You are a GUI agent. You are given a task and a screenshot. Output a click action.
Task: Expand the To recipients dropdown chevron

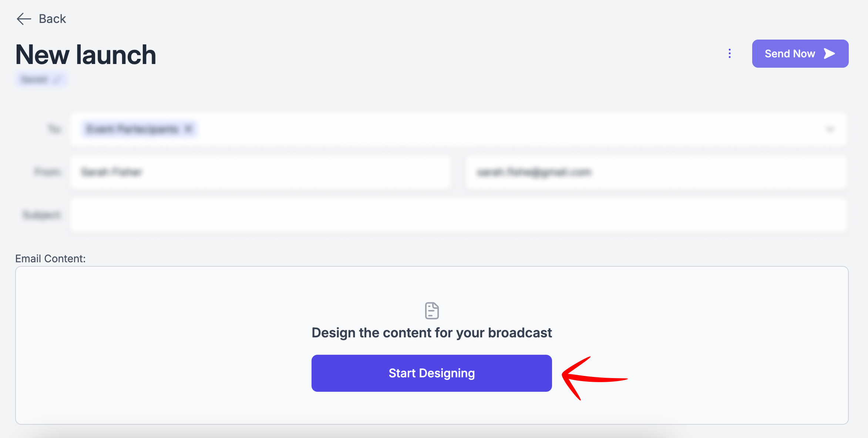(830, 129)
